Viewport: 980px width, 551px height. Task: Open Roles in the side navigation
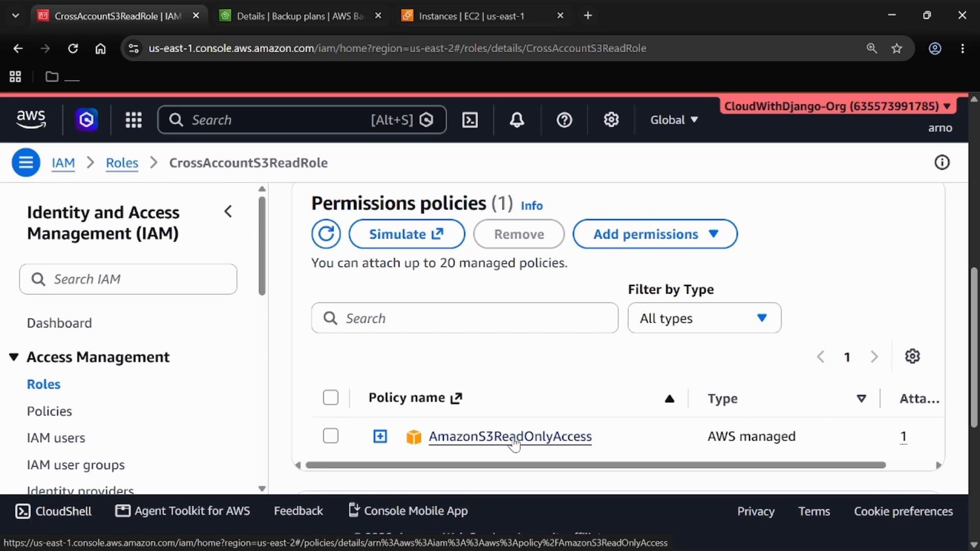pyautogui.click(x=43, y=384)
